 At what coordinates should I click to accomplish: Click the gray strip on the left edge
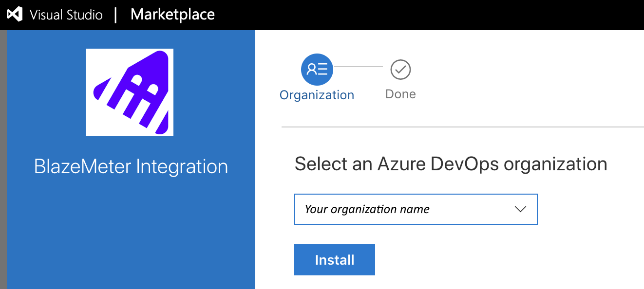3,160
